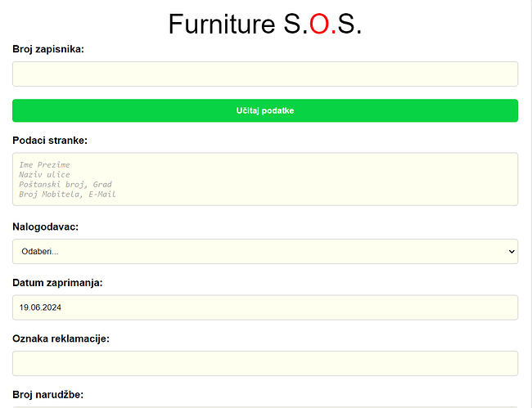
Task: Focus the Podaci stranke text area
Action: [264, 179]
